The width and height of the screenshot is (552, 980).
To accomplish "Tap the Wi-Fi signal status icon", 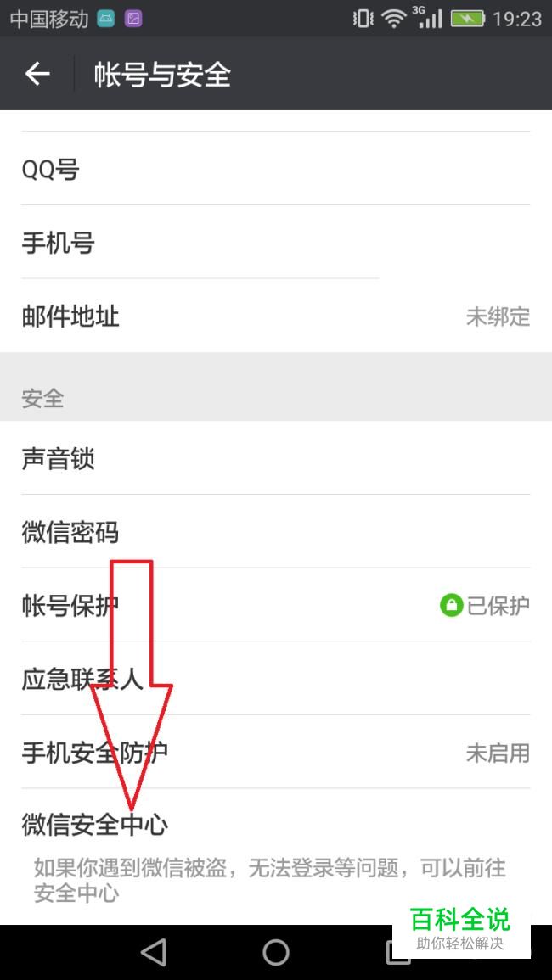I will (x=394, y=19).
